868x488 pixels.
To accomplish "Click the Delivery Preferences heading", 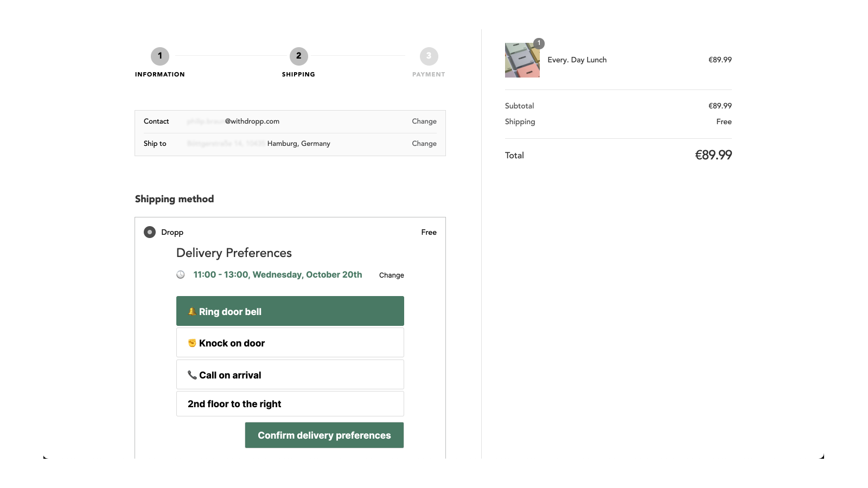I will click(234, 253).
